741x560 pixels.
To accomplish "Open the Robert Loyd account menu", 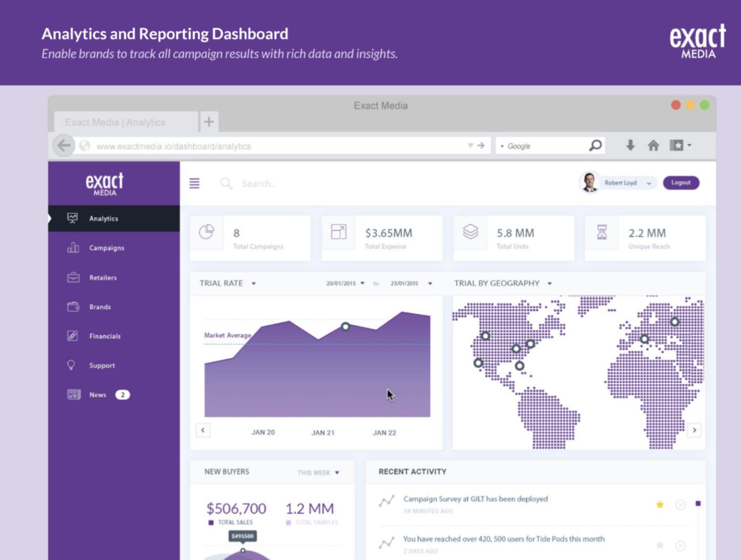I will tap(623, 183).
